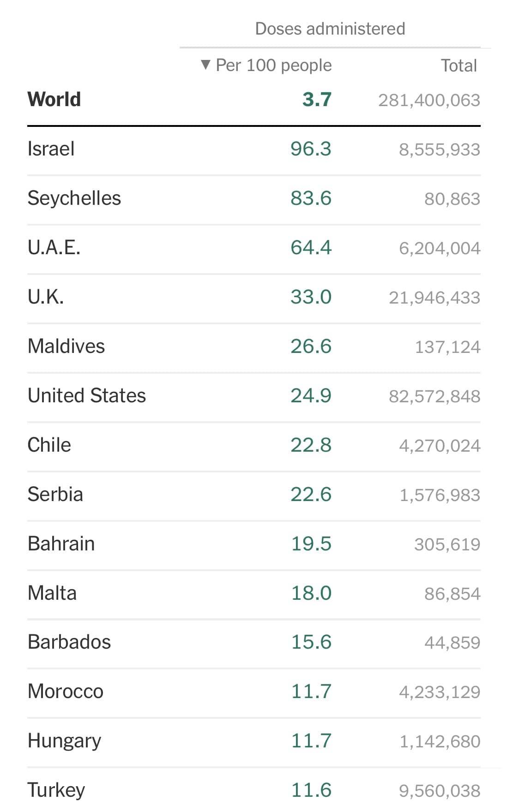Select the Malta row

(x=52, y=593)
